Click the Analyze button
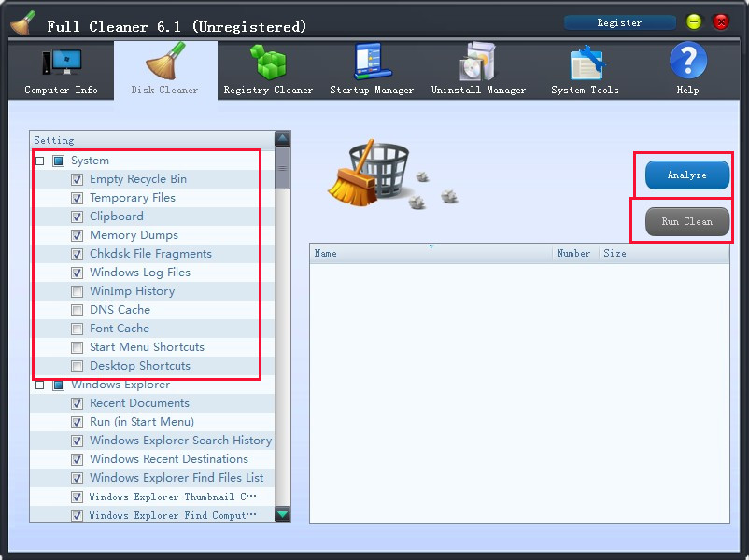The width and height of the screenshot is (749, 560). click(x=687, y=175)
